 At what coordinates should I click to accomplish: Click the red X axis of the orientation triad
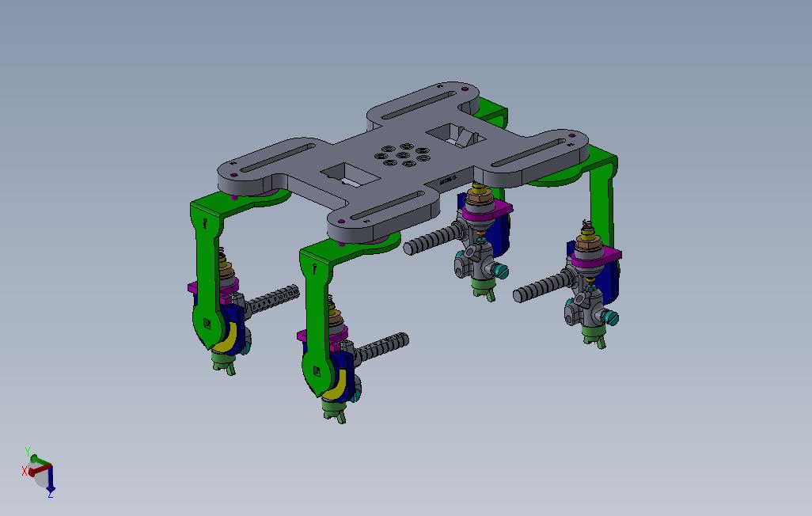pyautogui.click(x=40, y=471)
